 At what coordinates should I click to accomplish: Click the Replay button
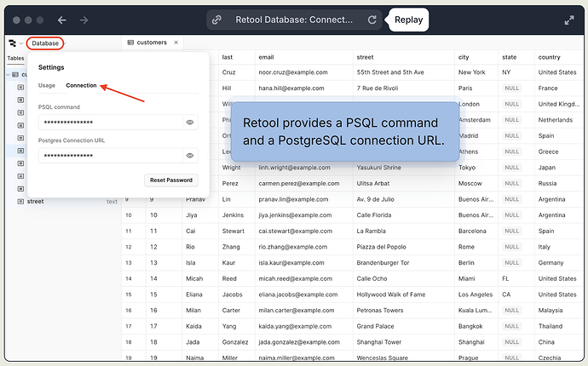[409, 20]
